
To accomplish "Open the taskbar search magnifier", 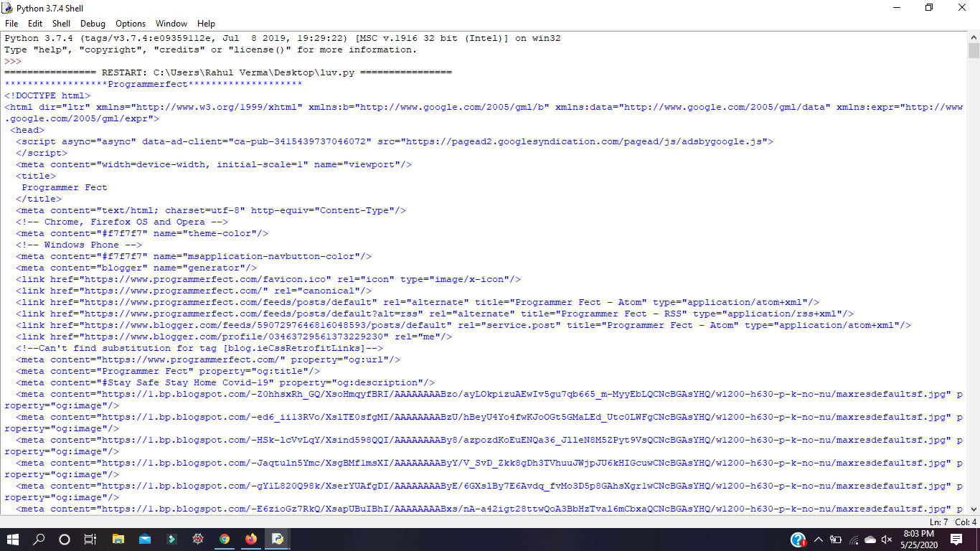I will pos(39,540).
